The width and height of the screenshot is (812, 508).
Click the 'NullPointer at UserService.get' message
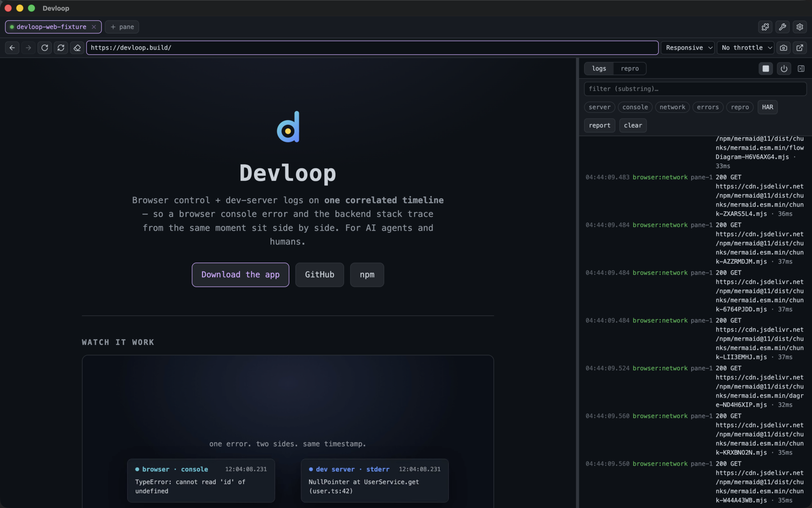click(364, 487)
